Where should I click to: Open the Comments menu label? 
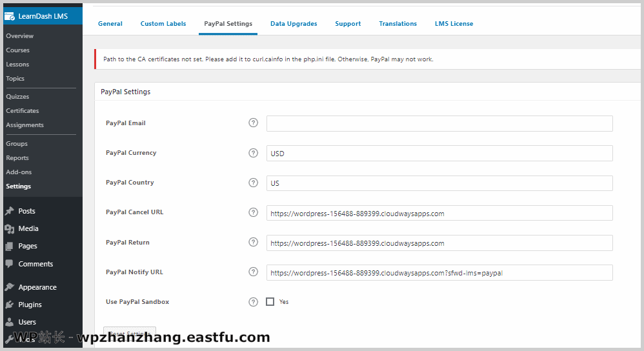pos(35,264)
